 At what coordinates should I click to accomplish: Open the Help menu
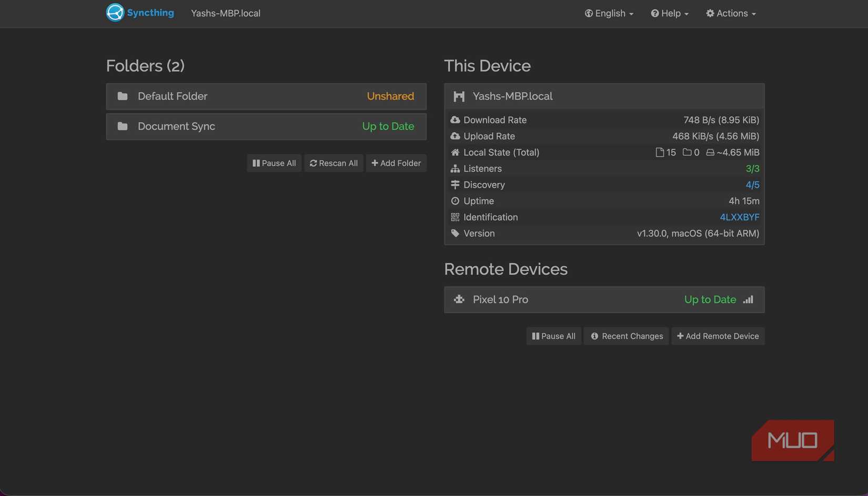pyautogui.click(x=670, y=13)
